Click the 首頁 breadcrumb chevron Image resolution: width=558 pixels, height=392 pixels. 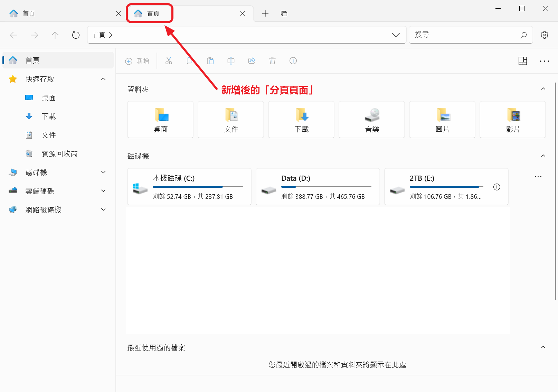(x=111, y=35)
